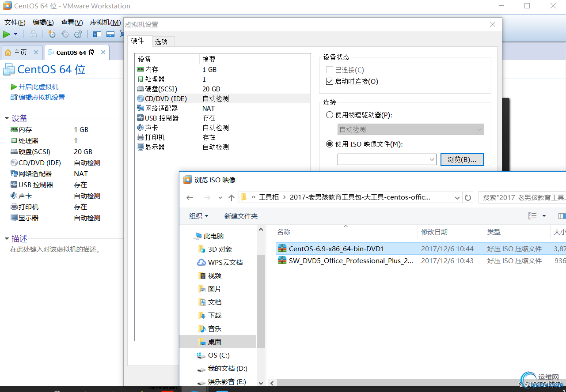
Task: Select 打印机 row in hardware list
Action: [223, 138]
